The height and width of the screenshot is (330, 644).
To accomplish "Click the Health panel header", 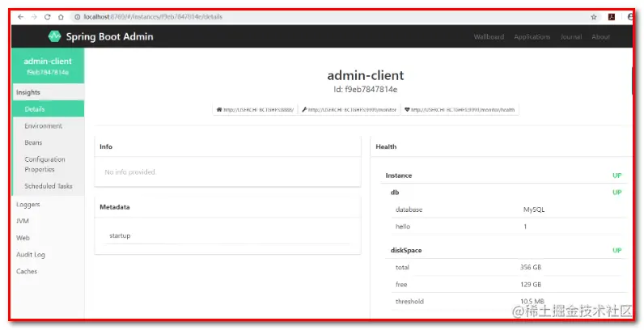I will [501, 146].
